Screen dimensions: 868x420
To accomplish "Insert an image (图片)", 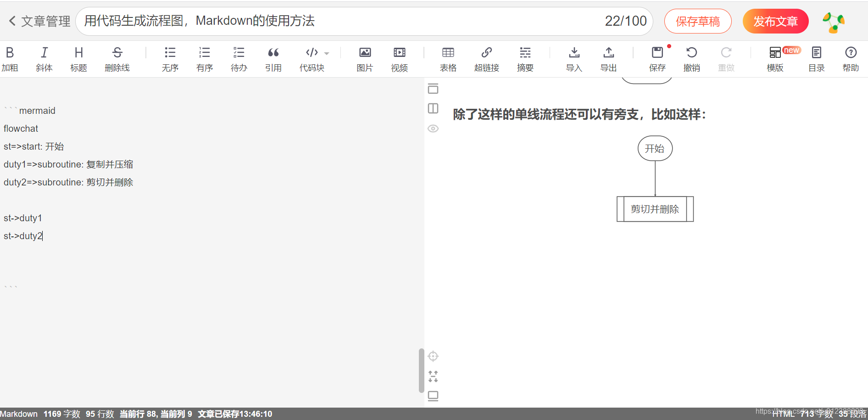I will click(365, 59).
